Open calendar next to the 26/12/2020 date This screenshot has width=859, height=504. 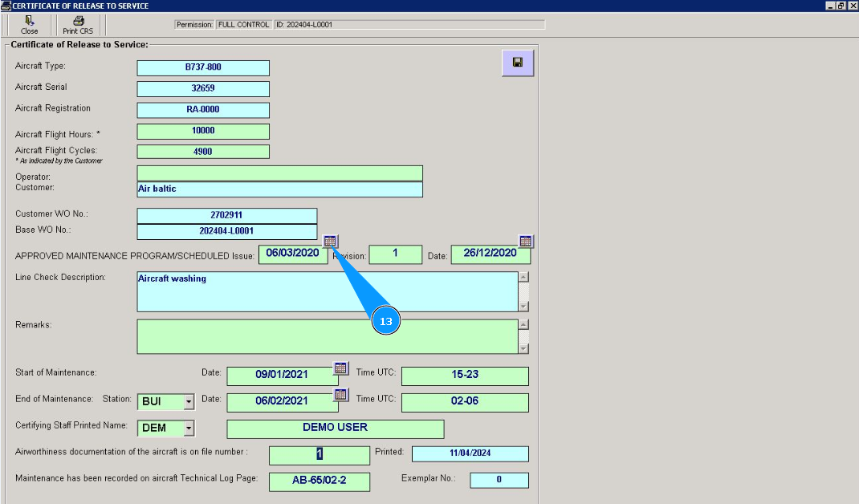525,241
